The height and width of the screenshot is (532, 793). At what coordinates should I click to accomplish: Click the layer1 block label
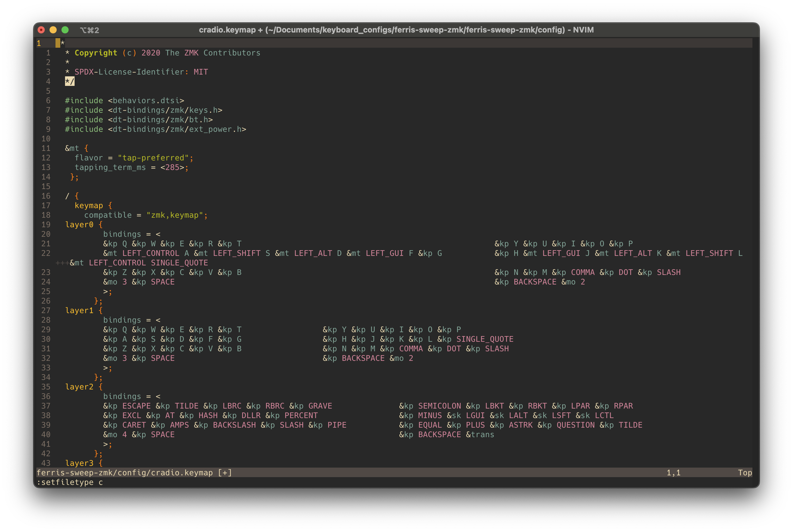click(79, 310)
